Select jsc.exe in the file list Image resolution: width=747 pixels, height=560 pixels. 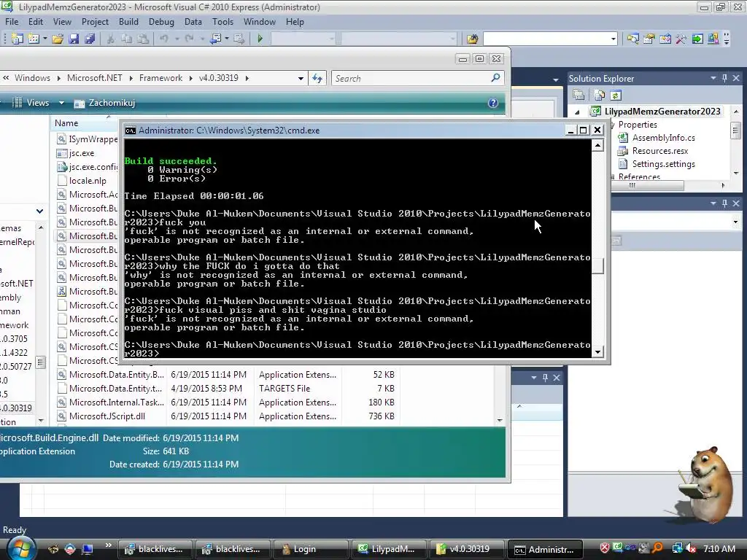click(81, 153)
